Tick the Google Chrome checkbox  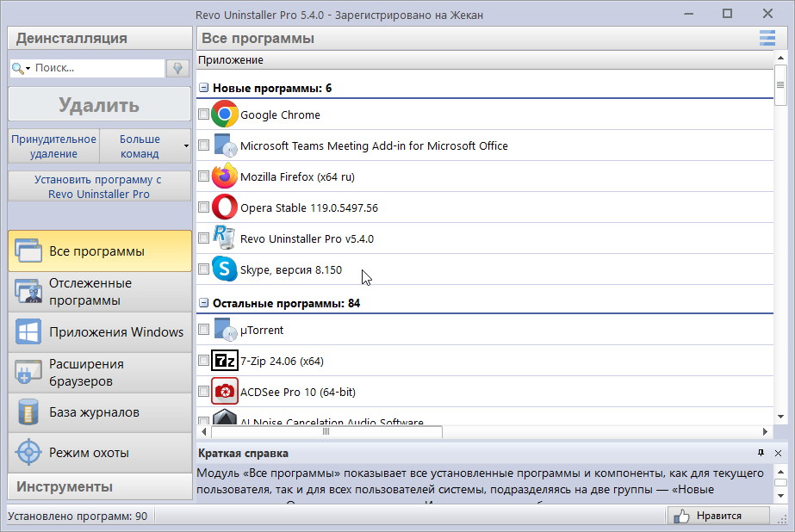(203, 114)
